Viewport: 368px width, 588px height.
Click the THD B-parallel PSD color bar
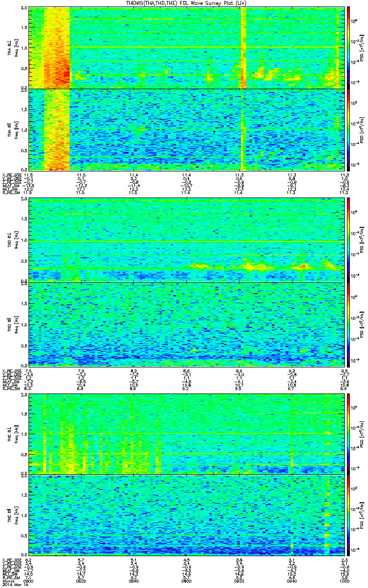348,324
